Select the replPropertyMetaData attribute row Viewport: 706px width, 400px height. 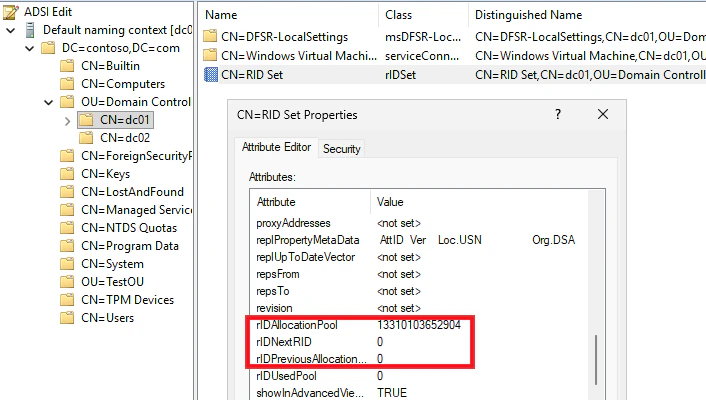coord(419,240)
